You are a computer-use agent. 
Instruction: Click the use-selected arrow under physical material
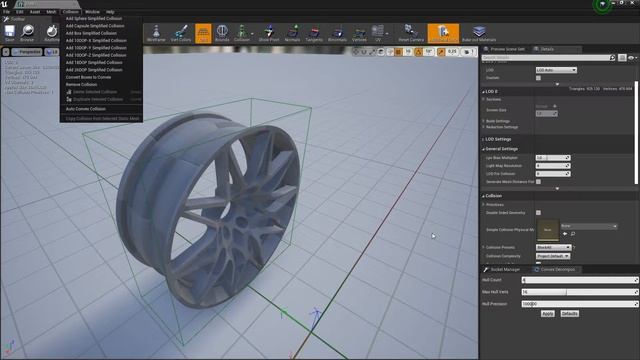coord(565,234)
